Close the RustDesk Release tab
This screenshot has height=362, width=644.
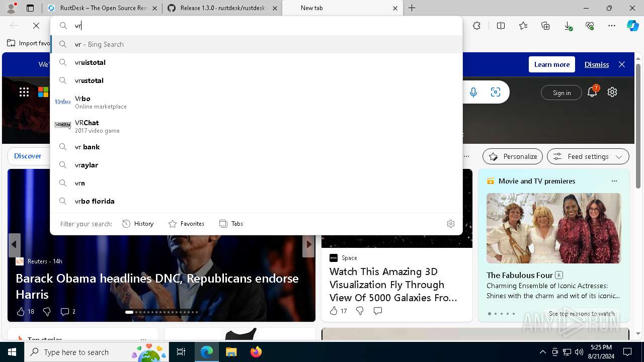[x=274, y=8]
